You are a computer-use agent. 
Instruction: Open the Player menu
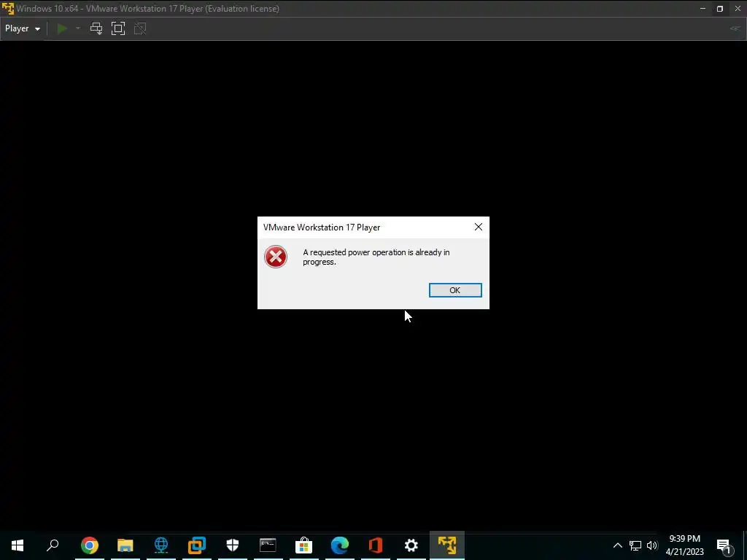[23, 28]
